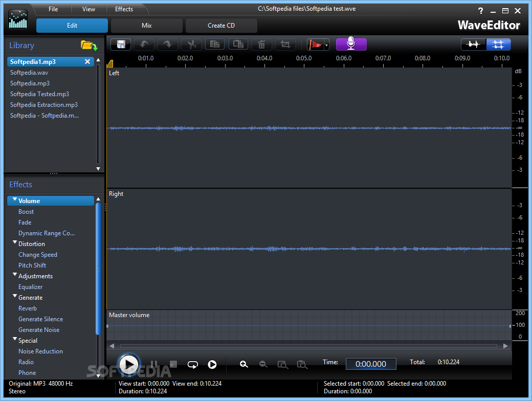The height and width of the screenshot is (401, 532).
Task: Open Dynamic Range Compression effect
Action: [x=47, y=233]
